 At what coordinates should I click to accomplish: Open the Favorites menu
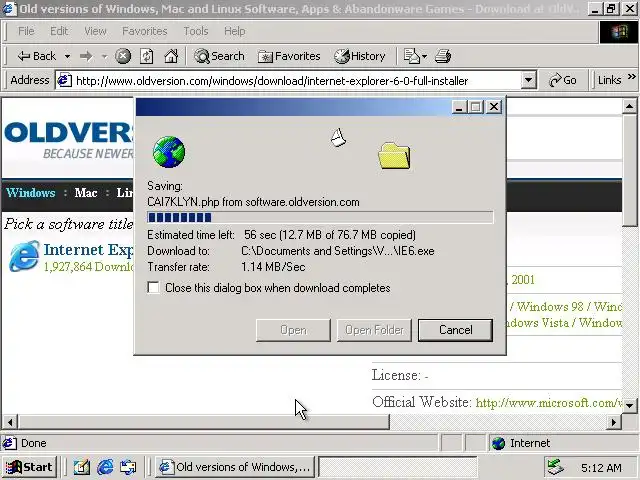coord(144,31)
